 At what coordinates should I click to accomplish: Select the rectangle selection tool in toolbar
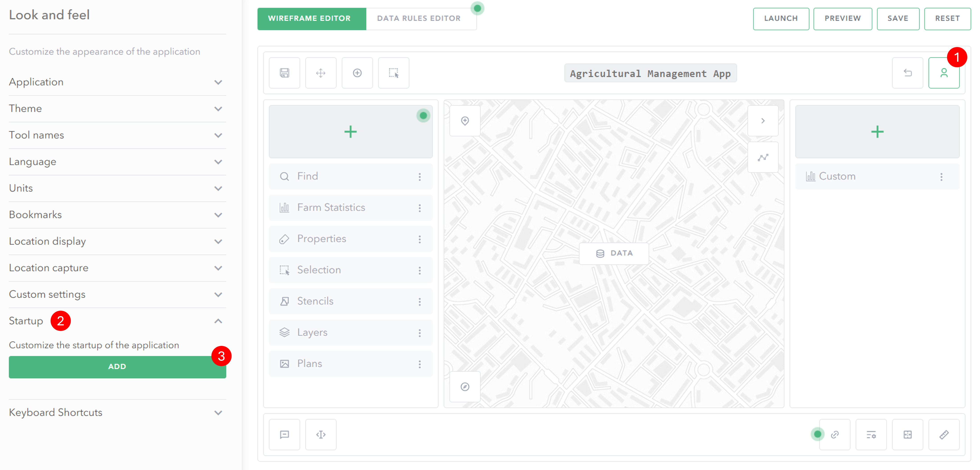pyautogui.click(x=394, y=73)
